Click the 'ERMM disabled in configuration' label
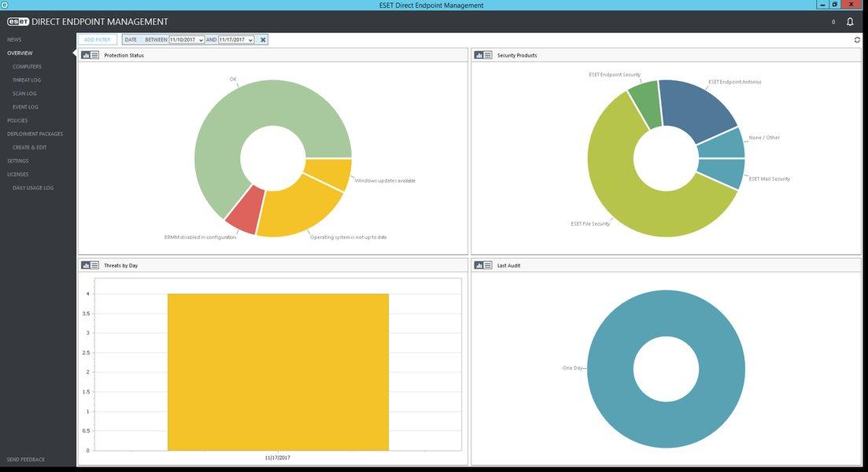Screen dimensions: 868x472 tap(201, 238)
